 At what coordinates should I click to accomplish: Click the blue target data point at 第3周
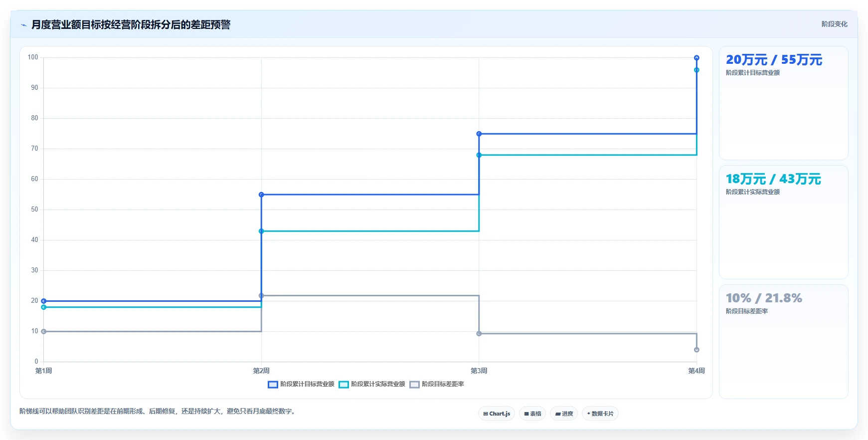coord(479,134)
